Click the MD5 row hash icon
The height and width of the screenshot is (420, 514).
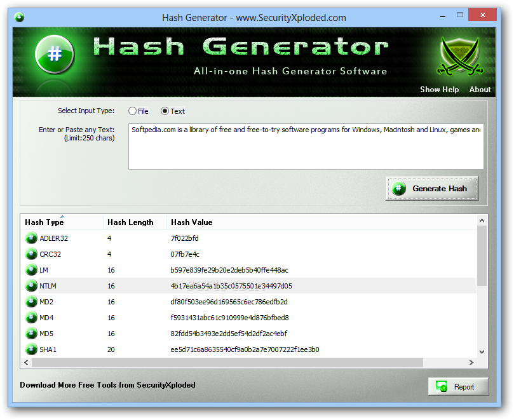click(x=31, y=334)
